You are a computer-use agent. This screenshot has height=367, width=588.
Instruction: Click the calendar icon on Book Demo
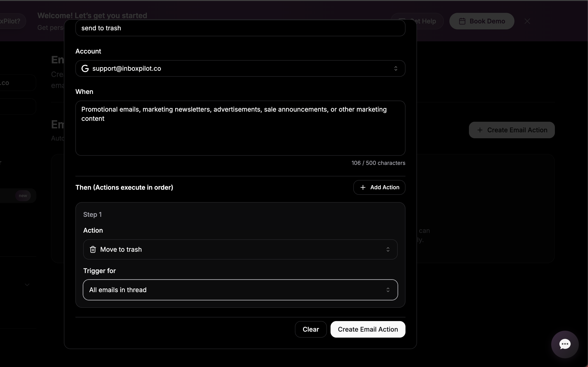point(462,21)
